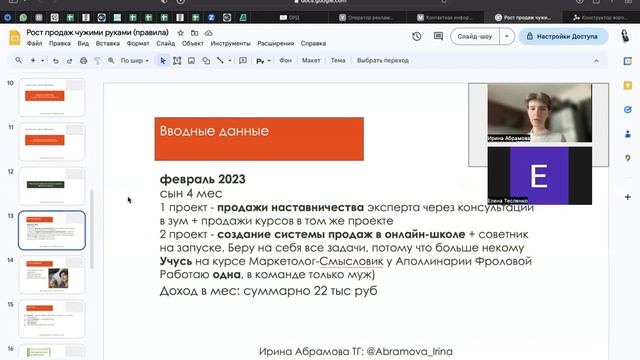Switch to 'Оператор реклам' browser tab
This screenshot has height=360, width=640.
pos(367,18)
